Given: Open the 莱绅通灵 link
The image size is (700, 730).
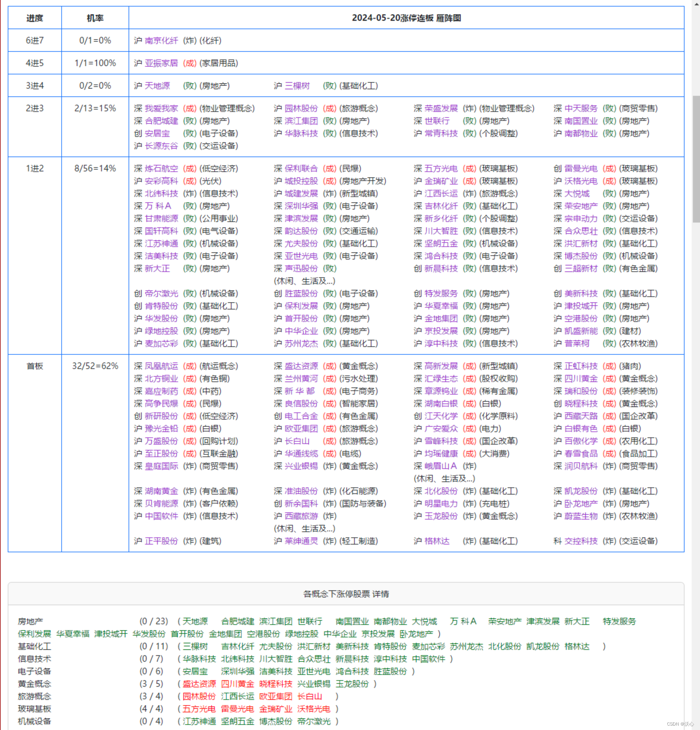Looking at the screenshot, I should (301, 541).
